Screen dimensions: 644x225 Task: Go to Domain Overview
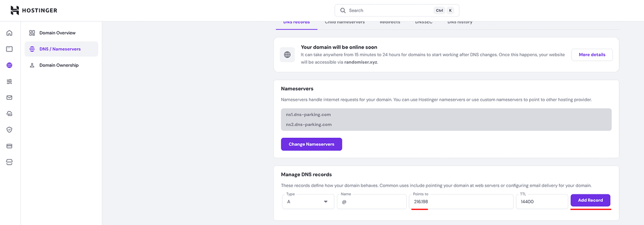pos(57,33)
